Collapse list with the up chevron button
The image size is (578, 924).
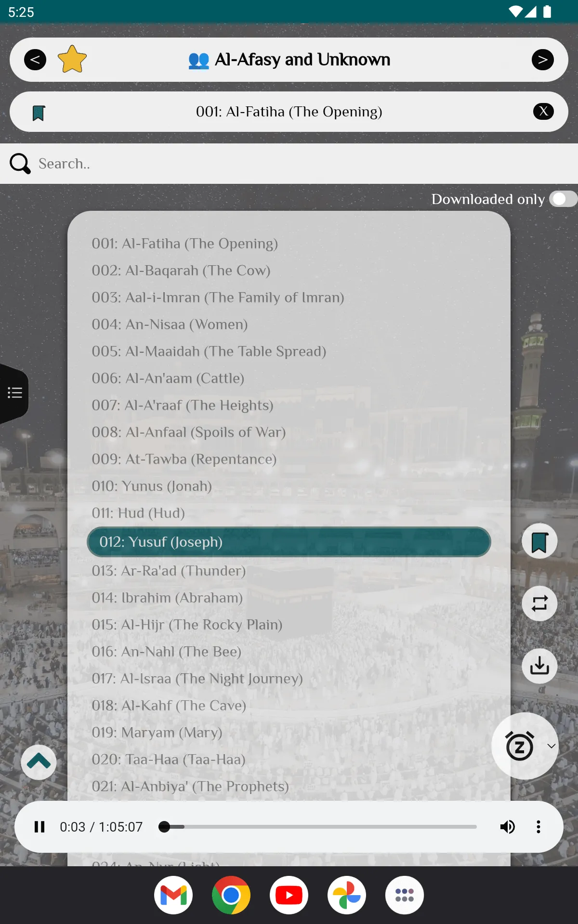coord(39,762)
